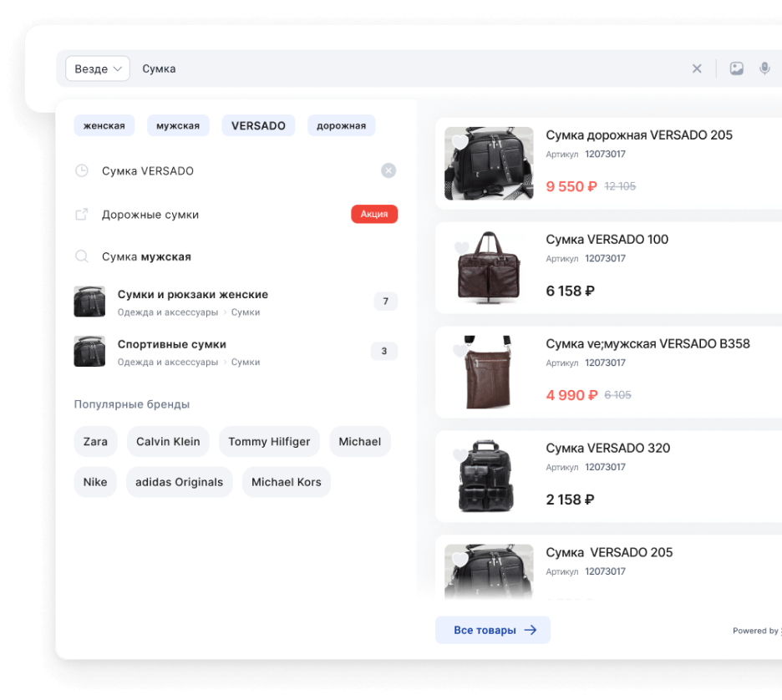This screenshot has height=700, width=782.
Task: Open Сумки breadcrumb under Спортивные сумки
Action: pos(246,362)
